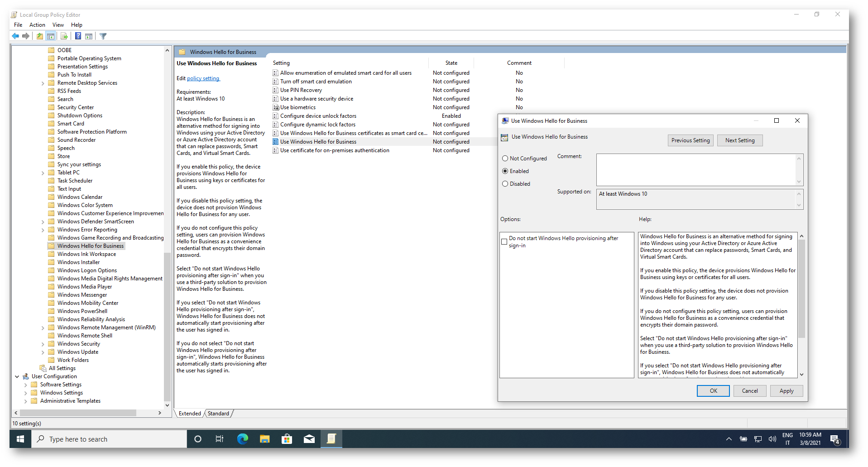This screenshot has height=467, width=868.
Task: Select the Disabled radio button
Action: click(505, 184)
